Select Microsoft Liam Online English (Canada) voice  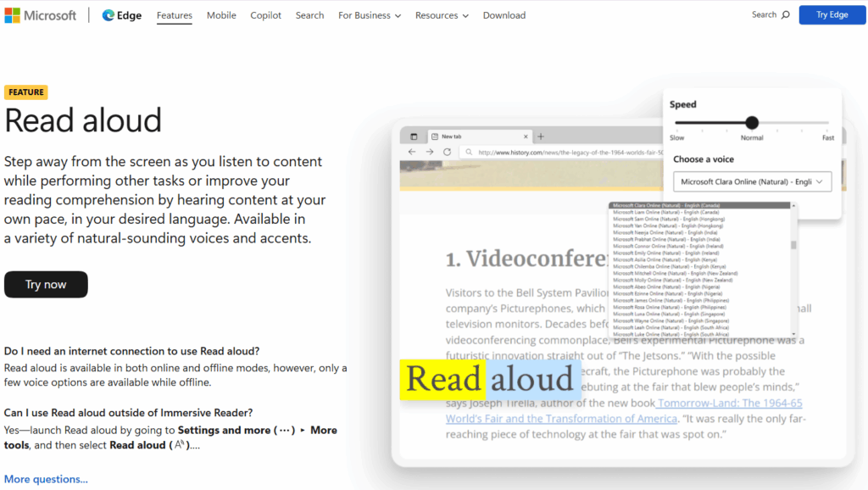(x=699, y=212)
